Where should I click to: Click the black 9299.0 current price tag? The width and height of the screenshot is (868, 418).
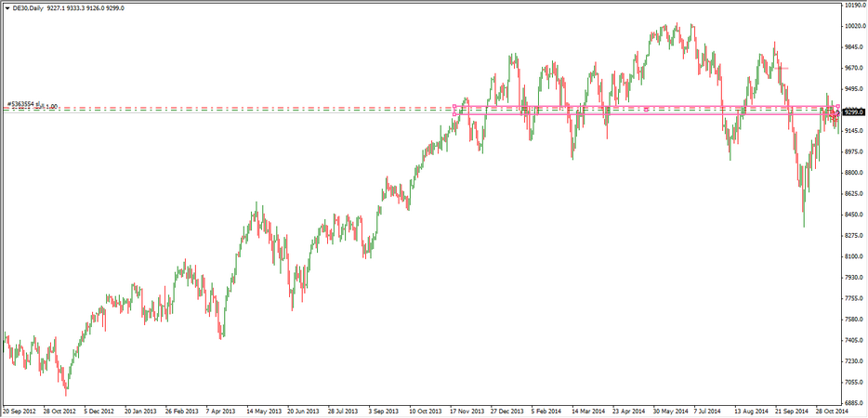pos(854,111)
